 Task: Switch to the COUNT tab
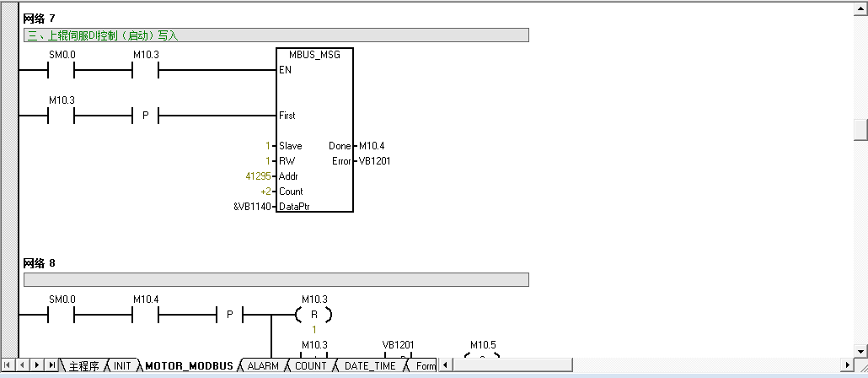coord(310,366)
